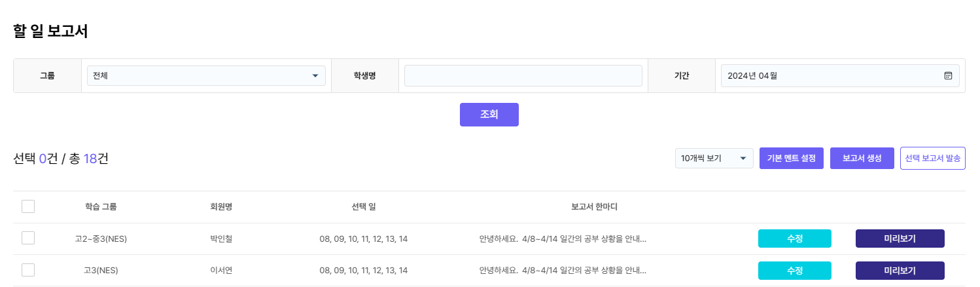
Task: Open 미리보기 for 이서연's report
Action: click(x=900, y=270)
